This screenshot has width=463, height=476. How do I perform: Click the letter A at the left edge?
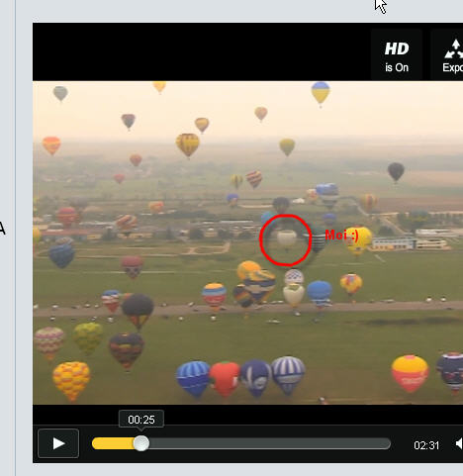(2, 229)
